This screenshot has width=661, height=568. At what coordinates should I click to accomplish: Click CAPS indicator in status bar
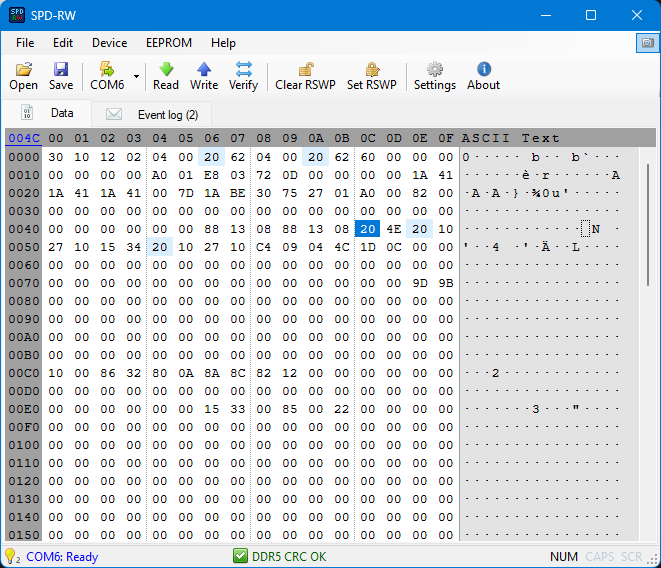(x=599, y=557)
